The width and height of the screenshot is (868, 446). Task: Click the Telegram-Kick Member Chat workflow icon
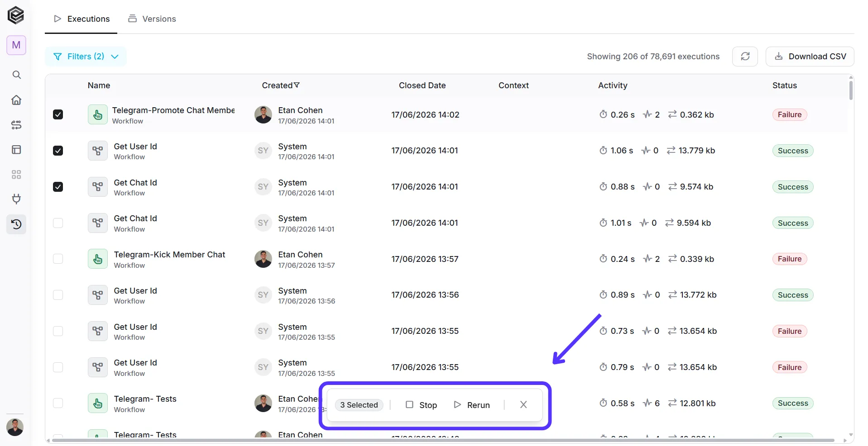click(97, 259)
